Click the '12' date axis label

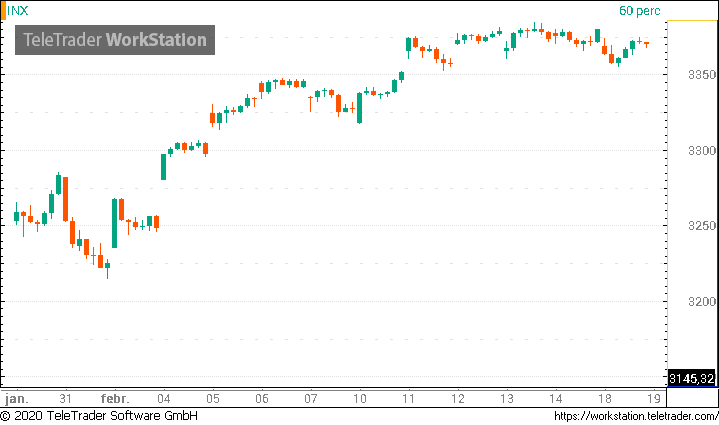(458, 398)
